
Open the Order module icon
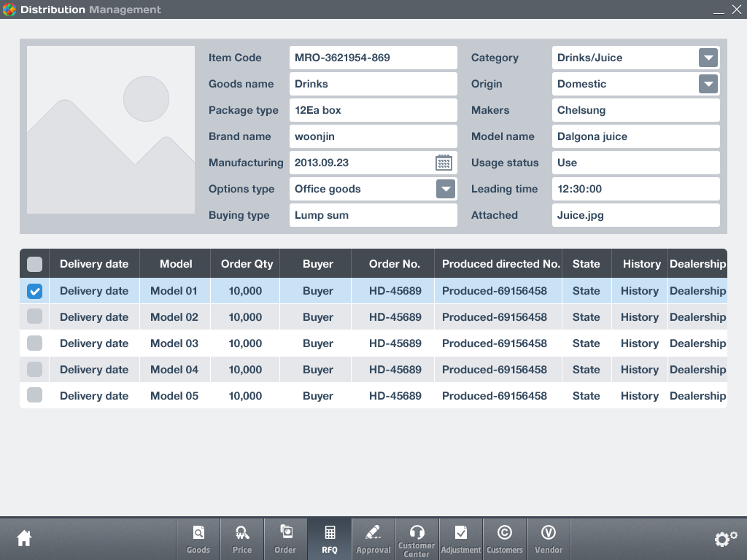[x=285, y=538]
